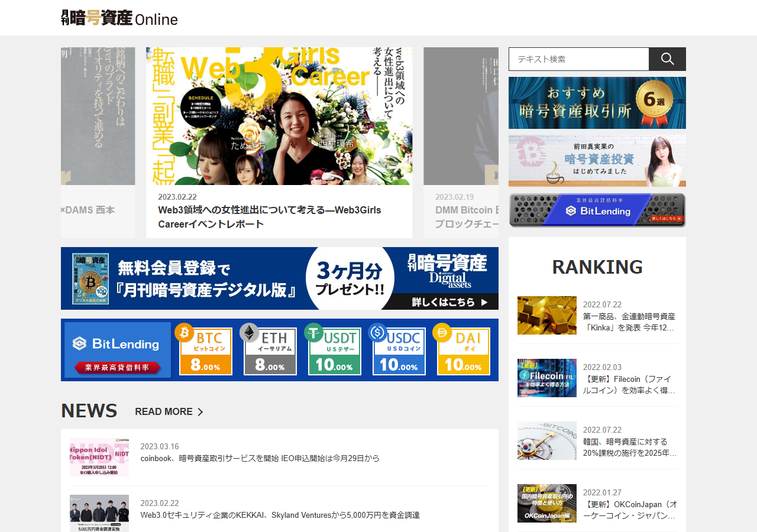Open the coinbook 暗号資産取引サービス news headline
Screen dimensions: 757x532
[260, 458]
